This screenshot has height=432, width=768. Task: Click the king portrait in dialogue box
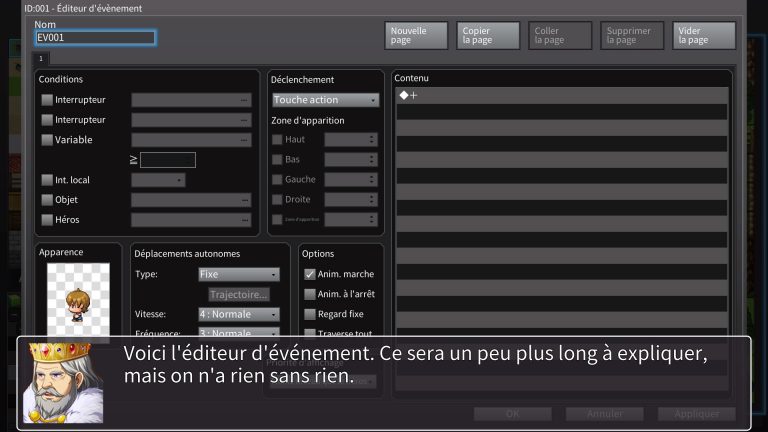point(63,383)
